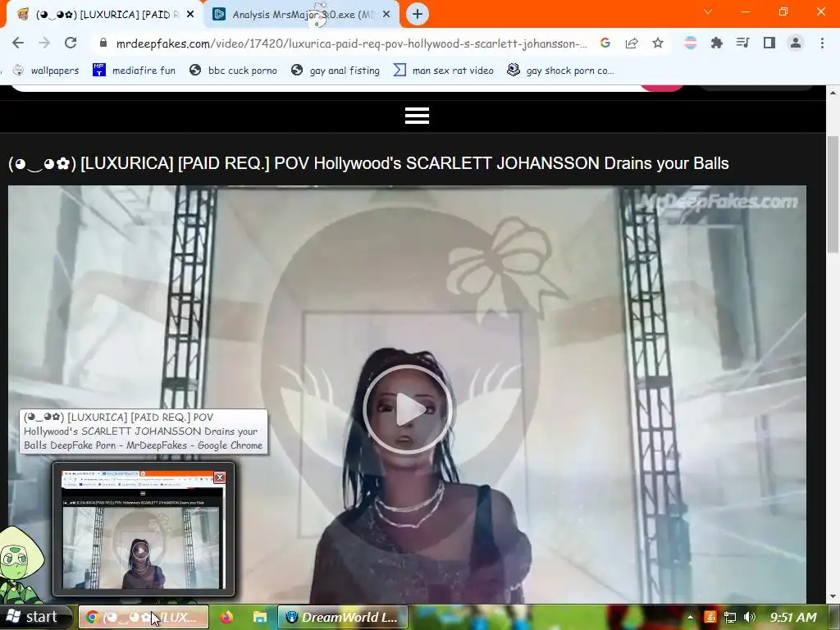This screenshot has width=840, height=630.
Task: Go back to the previous page
Action: (x=18, y=43)
